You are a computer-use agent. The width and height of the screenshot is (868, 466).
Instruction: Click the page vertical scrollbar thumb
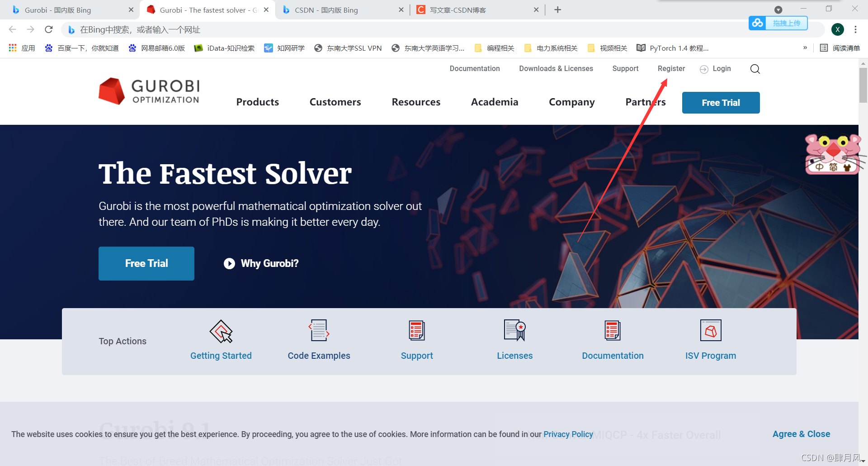tap(863, 85)
